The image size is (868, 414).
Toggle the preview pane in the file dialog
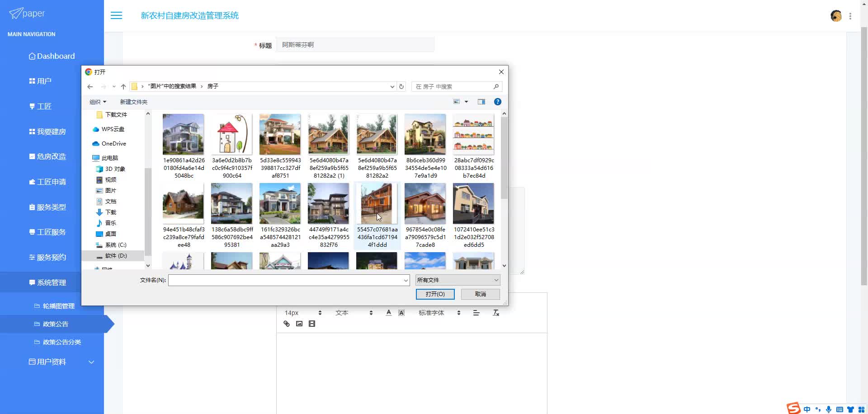click(481, 101)
